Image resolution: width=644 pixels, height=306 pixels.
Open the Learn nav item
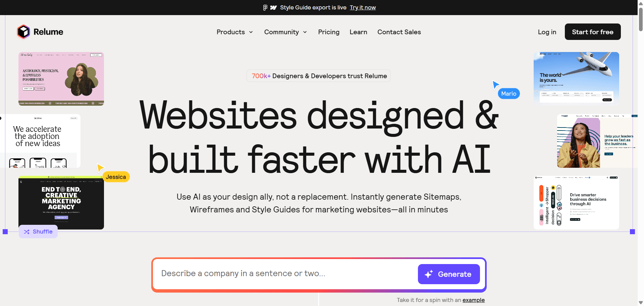358,32
